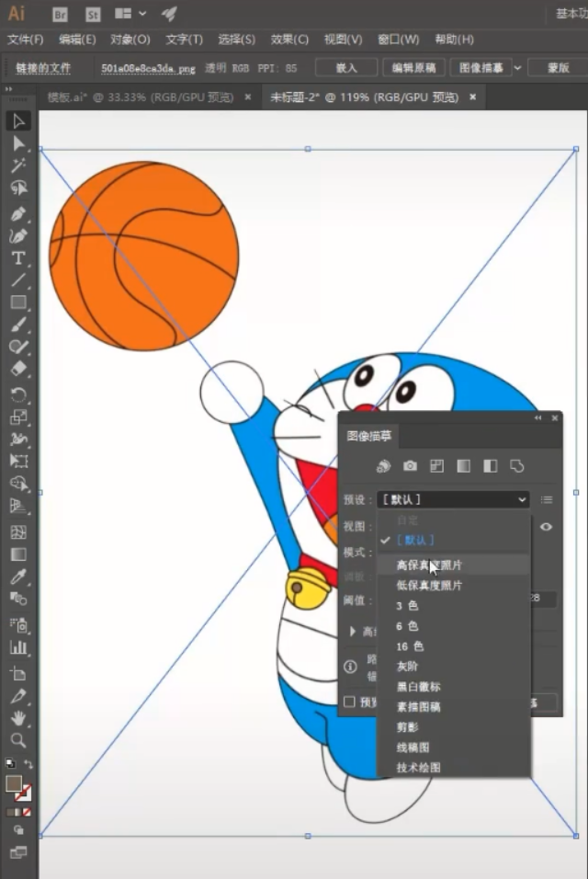Open the 文件(F) menu
Image resolution: width=588 pixels, height=879 pixels.
pos(25,40)
